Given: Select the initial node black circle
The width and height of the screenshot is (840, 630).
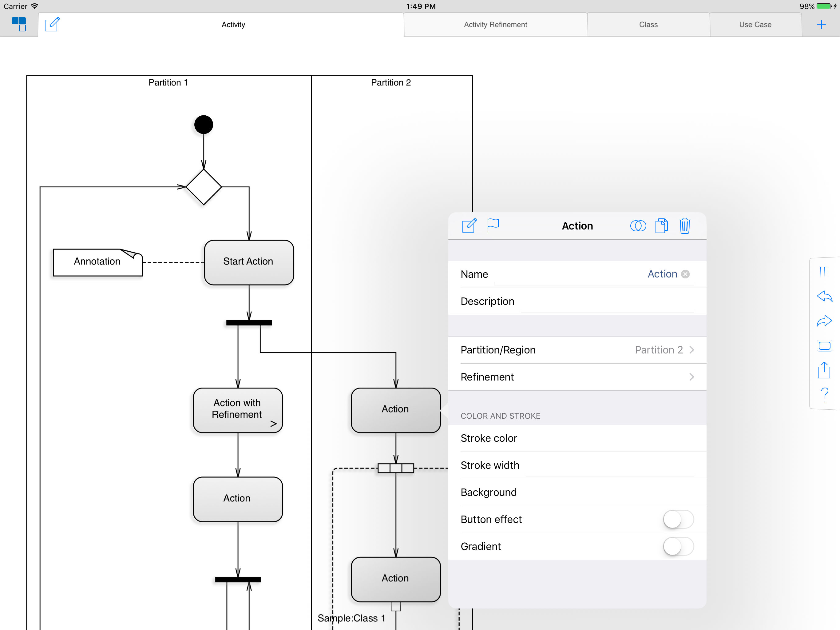Looking at the screenshot, I should (204, 125).
